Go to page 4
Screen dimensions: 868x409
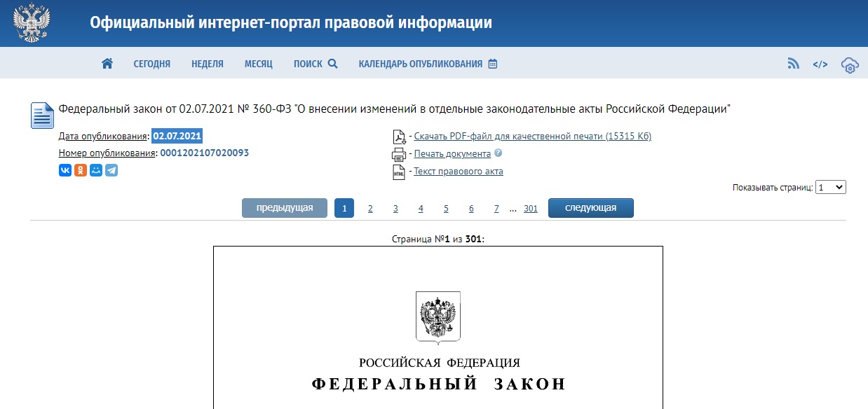pos(421,209)
